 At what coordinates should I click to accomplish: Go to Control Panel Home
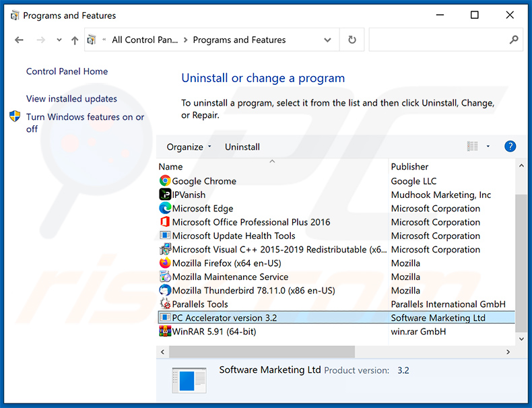pyautogui.click(x=67, y=71)
